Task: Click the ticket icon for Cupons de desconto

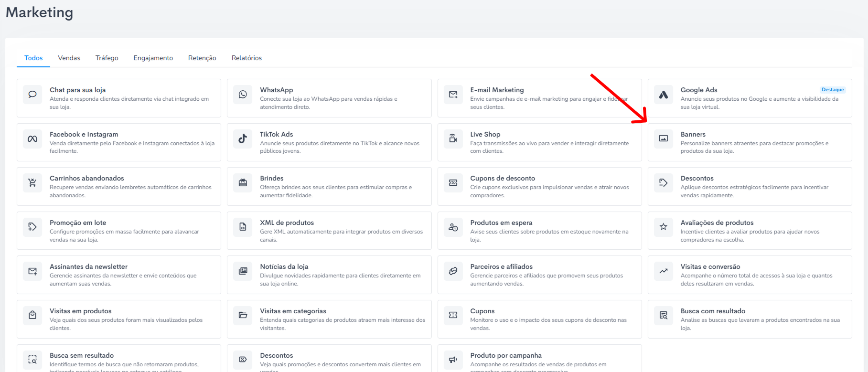Action: click(x=453, y=182)
